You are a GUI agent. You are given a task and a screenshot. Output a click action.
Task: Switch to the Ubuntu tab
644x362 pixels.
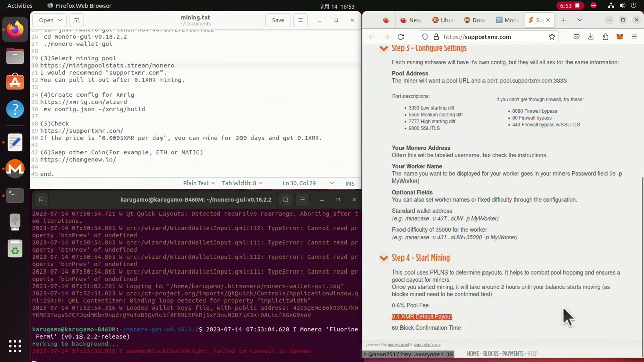pos(443,20)
